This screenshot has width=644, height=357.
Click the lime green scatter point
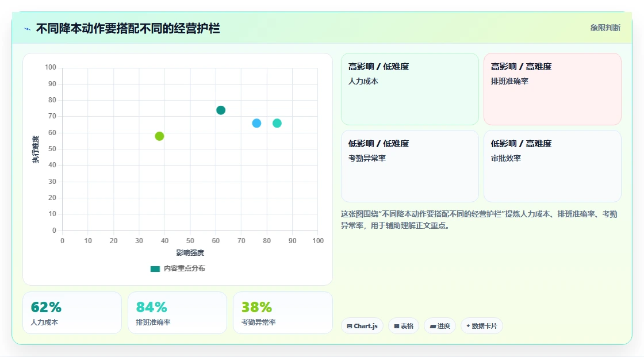click(x=159, y=136)
